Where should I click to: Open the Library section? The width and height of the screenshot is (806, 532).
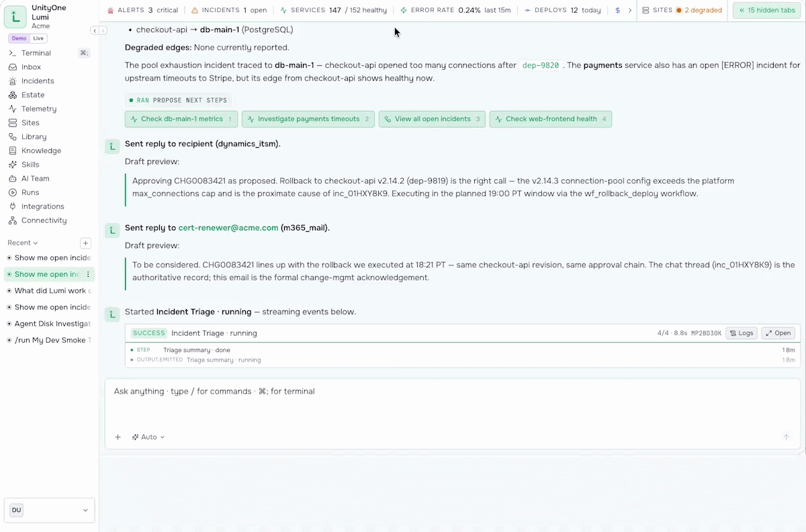pyautogui.click(x=34, y=137)
